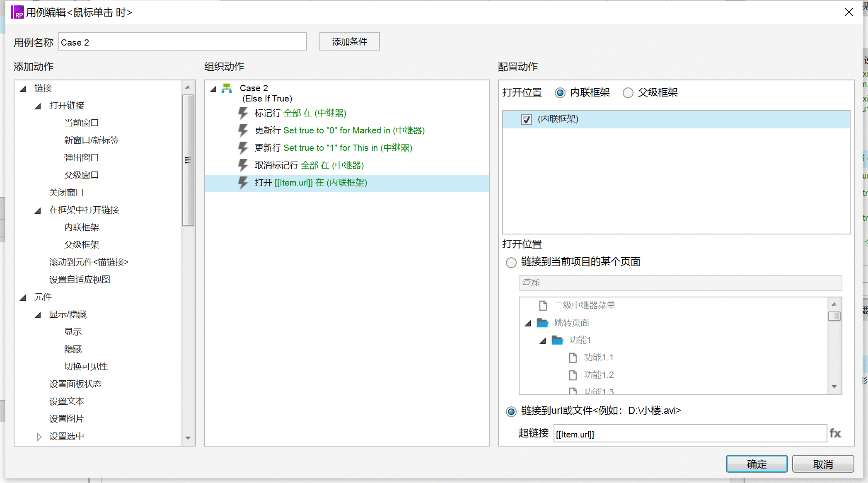This screenshot has height=483, width=868.
Task: Choose 设置面板状态 action in list
Action: (x=75, y=384)
